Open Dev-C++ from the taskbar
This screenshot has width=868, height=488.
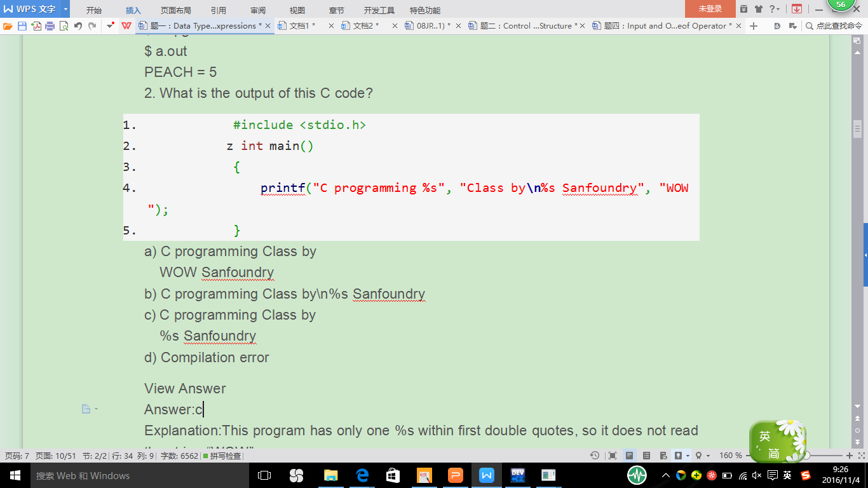(x=517, y=475)
